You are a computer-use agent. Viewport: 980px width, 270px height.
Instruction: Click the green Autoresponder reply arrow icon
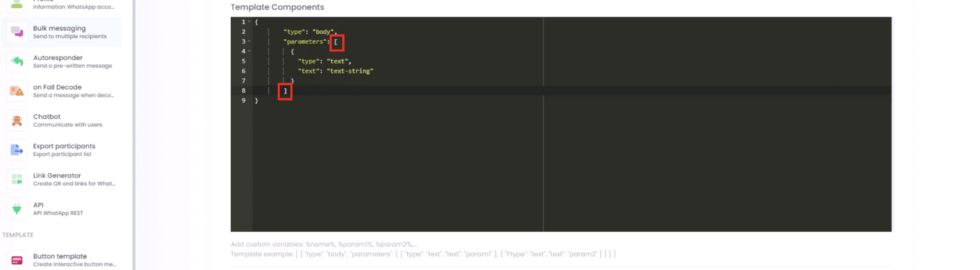[x=17, y=61]
